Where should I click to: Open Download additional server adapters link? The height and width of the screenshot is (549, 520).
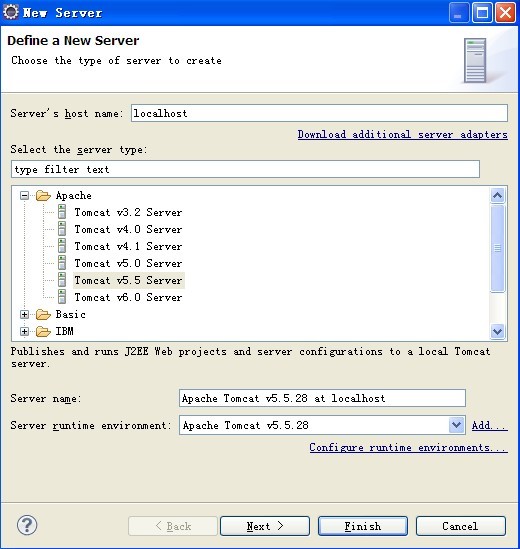[x=403, y=134]
